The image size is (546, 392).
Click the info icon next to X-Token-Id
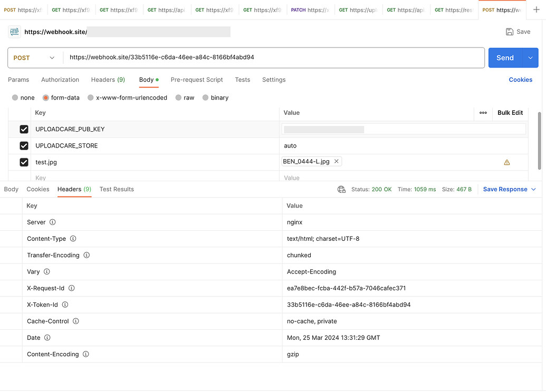coord(64,305)
